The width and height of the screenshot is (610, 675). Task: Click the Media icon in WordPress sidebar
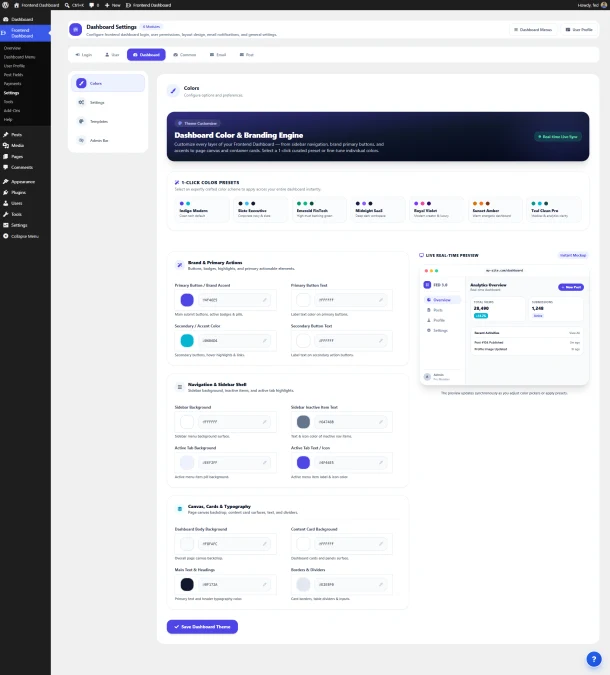6,146
